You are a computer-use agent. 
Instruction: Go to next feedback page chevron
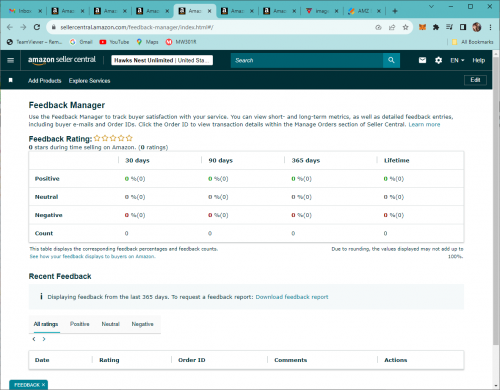coord(44,339)
